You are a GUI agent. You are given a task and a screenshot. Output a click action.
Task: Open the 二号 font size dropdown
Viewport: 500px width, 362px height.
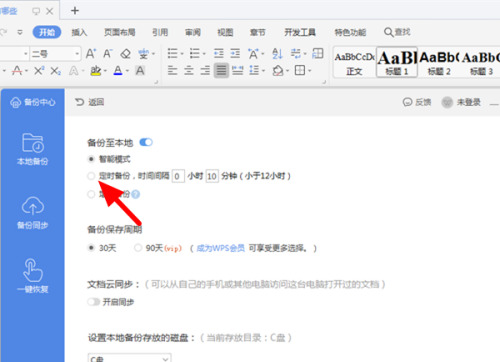tap(77, 53)
